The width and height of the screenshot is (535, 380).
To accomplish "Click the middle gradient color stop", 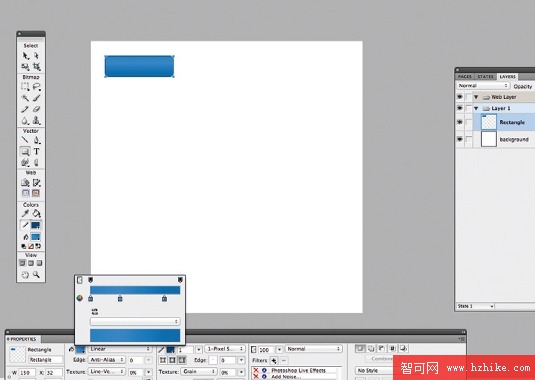I will tap(120, 298).
